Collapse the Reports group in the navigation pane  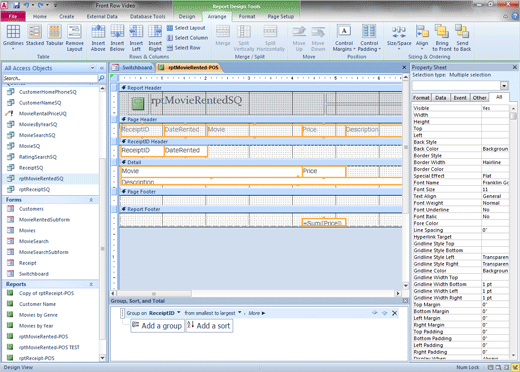point(91,284)
